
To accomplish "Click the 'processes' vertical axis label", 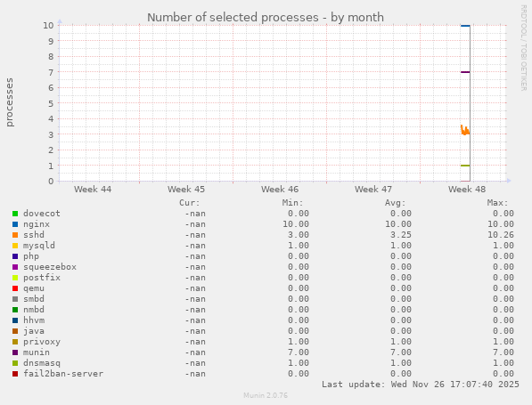I will coord(10,102).
